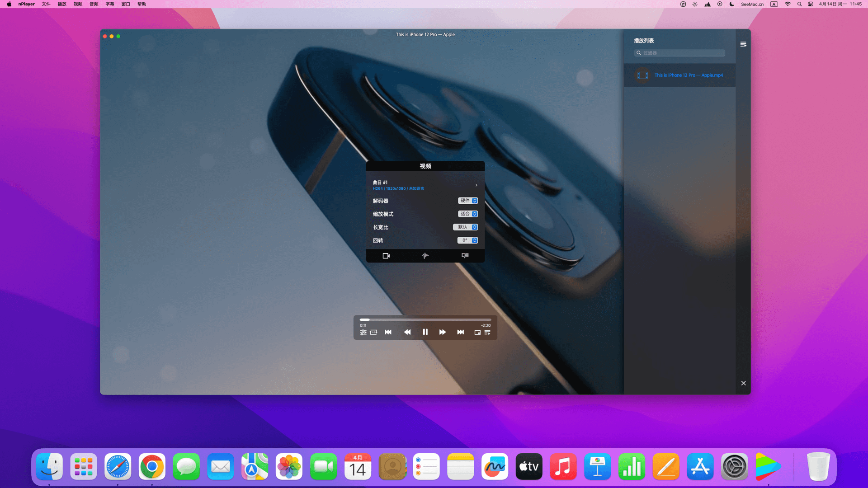Pause the video playback

(x=425, y=332)
